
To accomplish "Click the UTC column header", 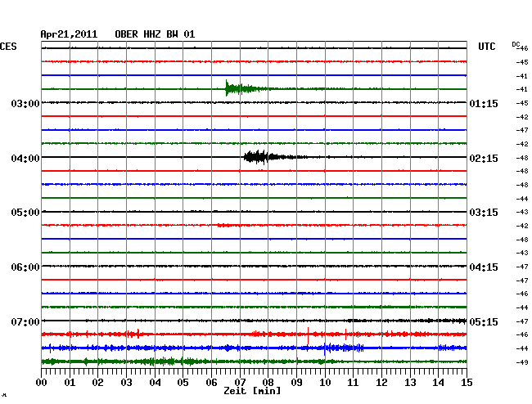I will click(486, 47).
